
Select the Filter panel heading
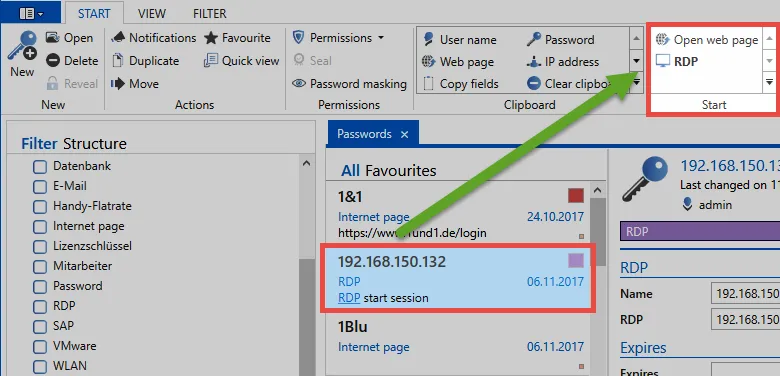[39, 144]
